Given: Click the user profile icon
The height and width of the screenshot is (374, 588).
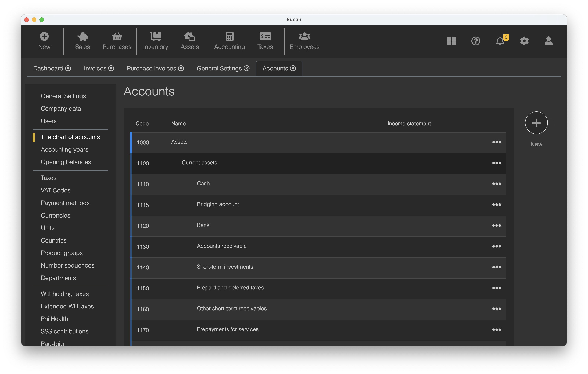Looking at the screenshot, I should pyautogui.click(x=548, y=41).
